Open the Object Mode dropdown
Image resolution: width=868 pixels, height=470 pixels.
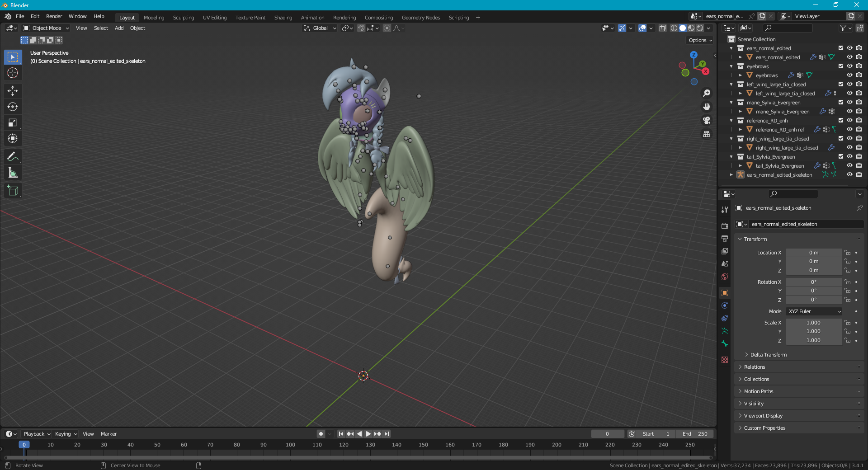pos(46,28)
